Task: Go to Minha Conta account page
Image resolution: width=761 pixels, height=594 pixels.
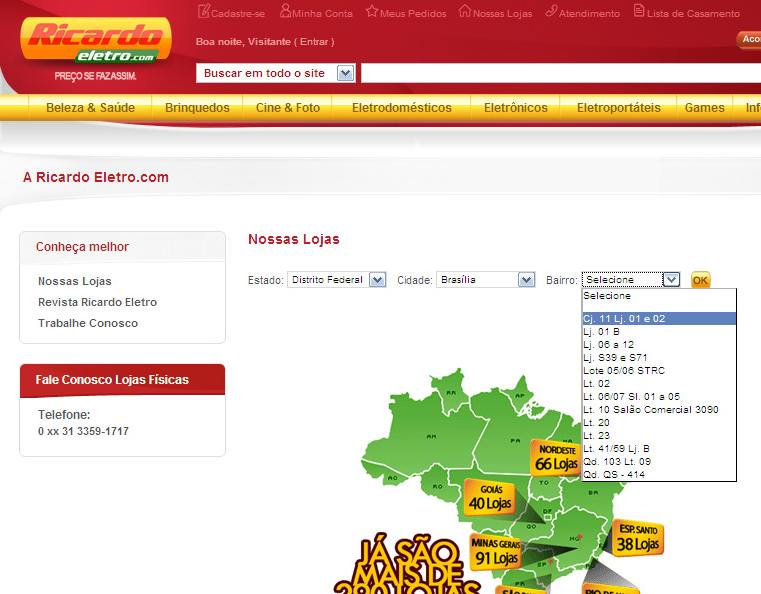Action: click(x=316, y=13)
